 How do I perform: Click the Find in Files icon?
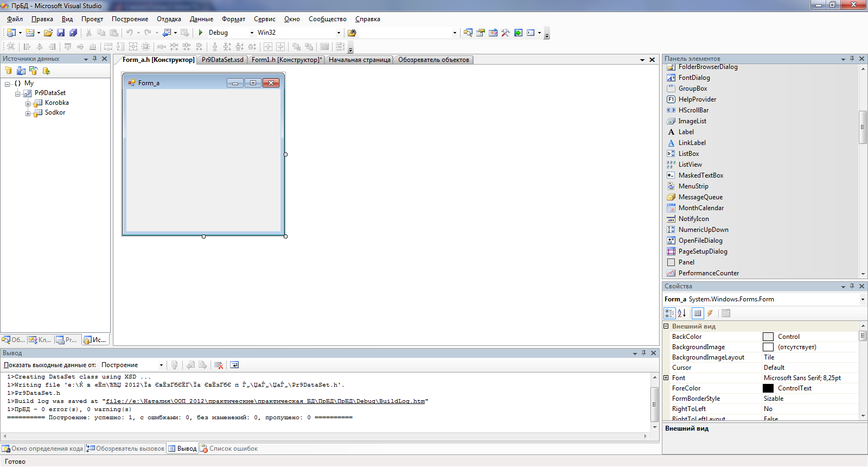pos(352,33)
